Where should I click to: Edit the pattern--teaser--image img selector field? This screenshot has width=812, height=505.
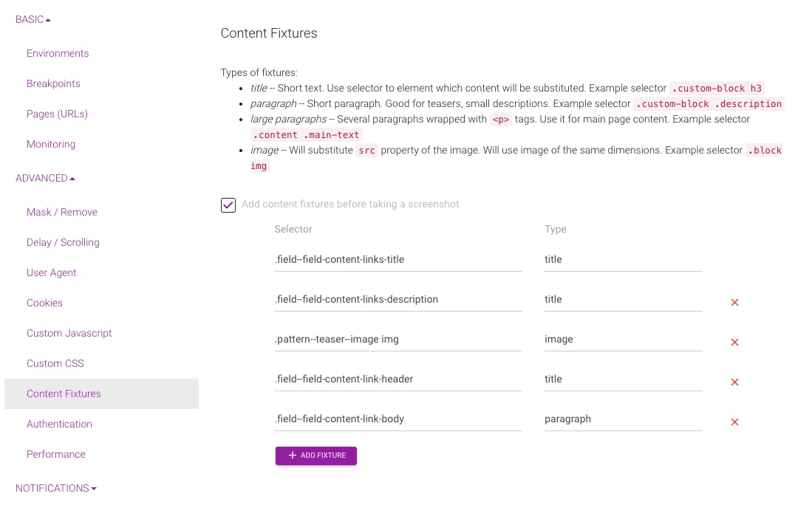(x=398, y=340)
